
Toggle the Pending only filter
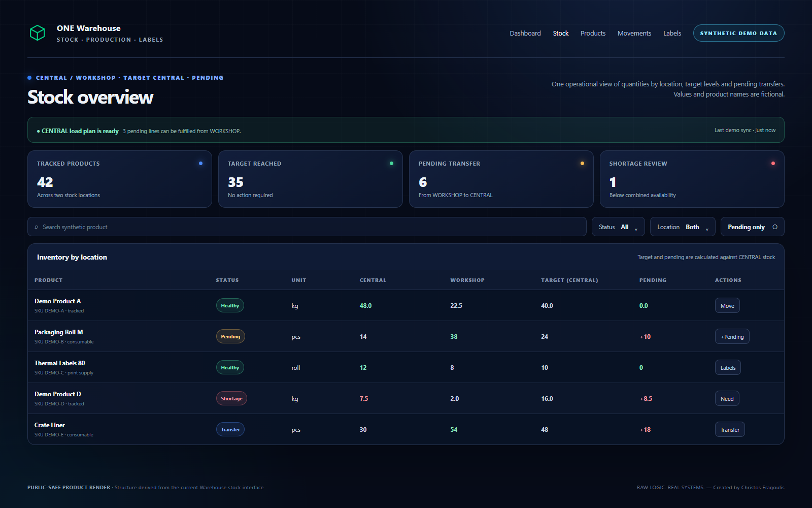(x=752, y=227)
